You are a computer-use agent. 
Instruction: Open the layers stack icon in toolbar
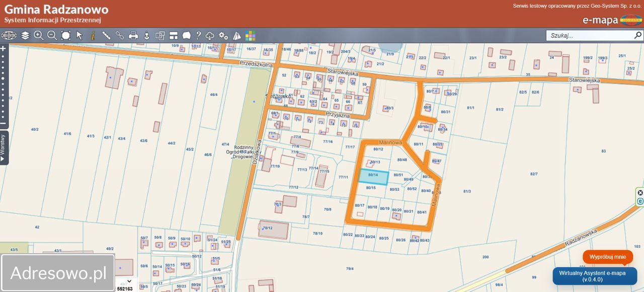pos(25,35)
